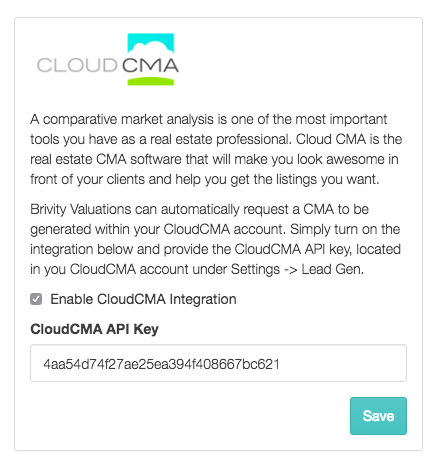Click the Enable CloudCMA Integration label
This screenshot has width=435, height=467.
pyautogui.click(x=143, y=299)
